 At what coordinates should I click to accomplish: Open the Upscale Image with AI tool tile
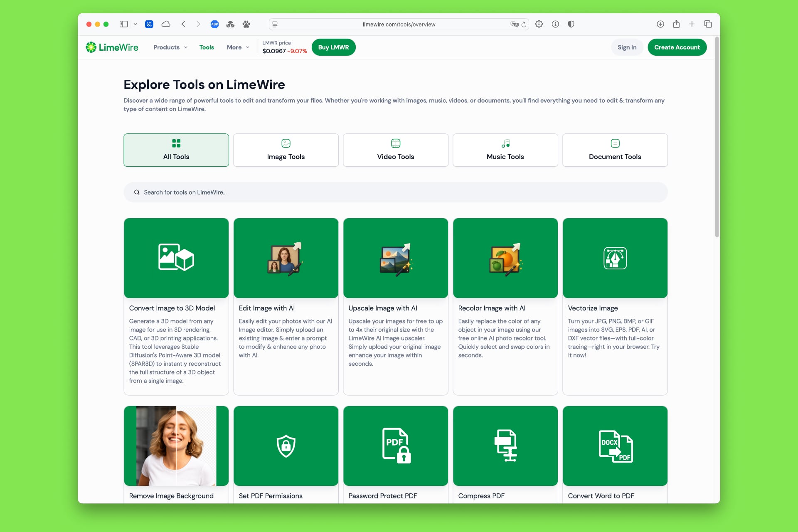click(x=395, y=258)
